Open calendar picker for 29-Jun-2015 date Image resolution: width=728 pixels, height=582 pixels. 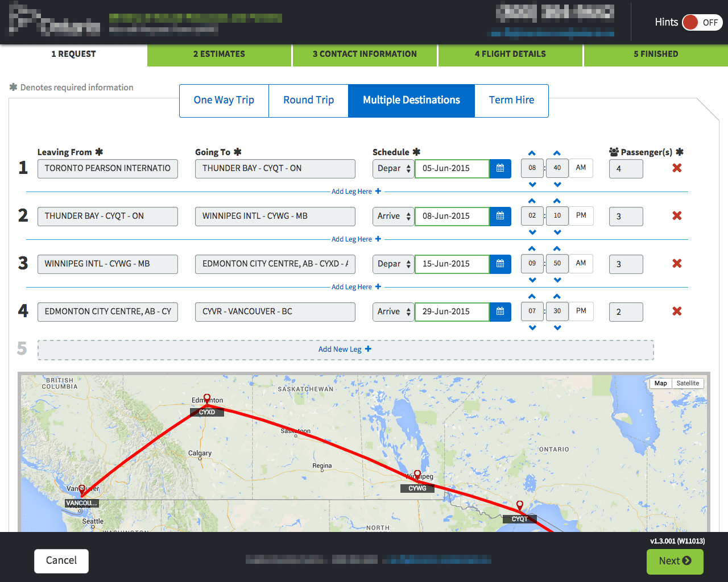(500, 312)
